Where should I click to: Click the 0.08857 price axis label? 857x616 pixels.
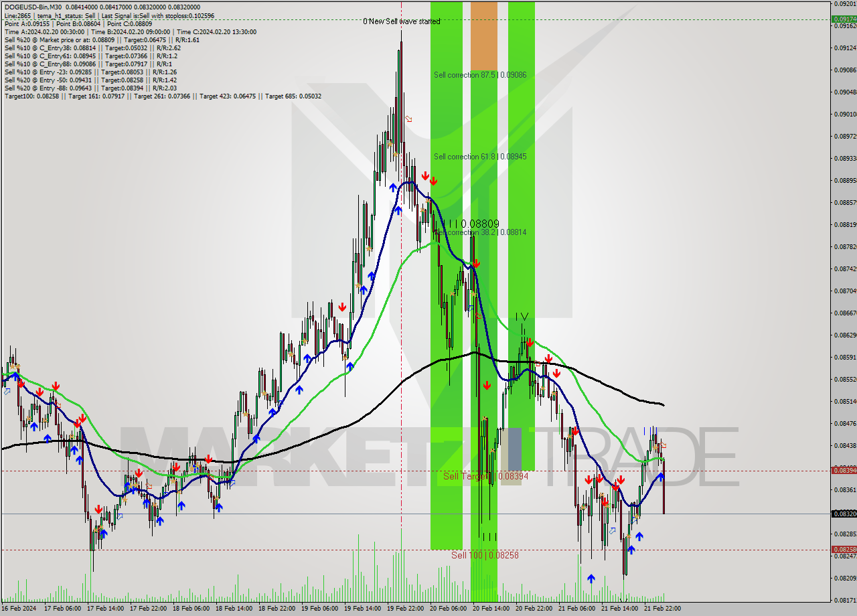click(846, 202)
